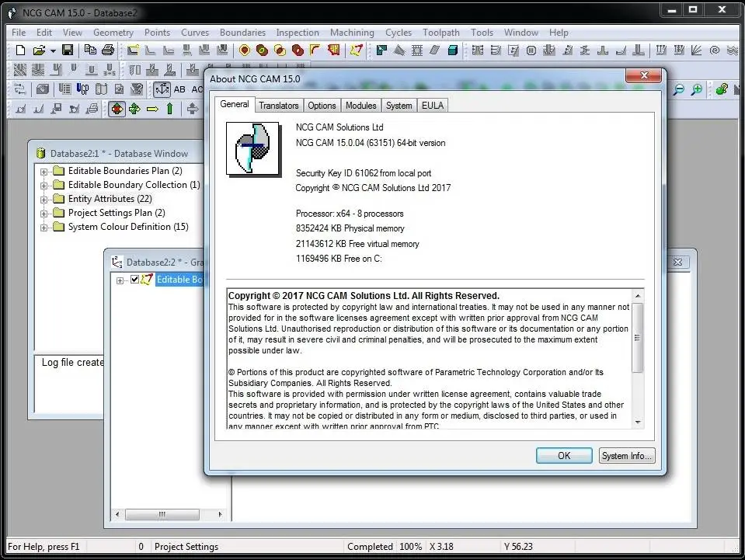
Task: Click the yellow corner curve icon
Action: pyautogui.click(x=315, y=50)
